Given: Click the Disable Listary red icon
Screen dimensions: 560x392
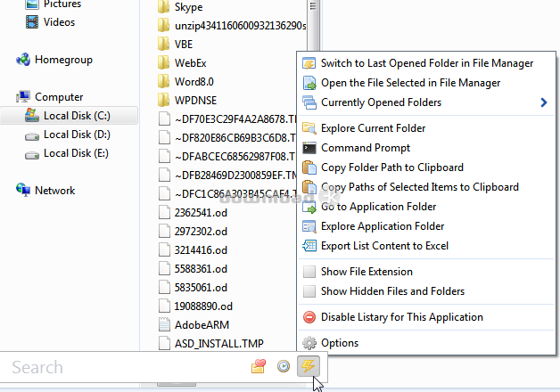Looking at the screenshot, I should point(309,317).
